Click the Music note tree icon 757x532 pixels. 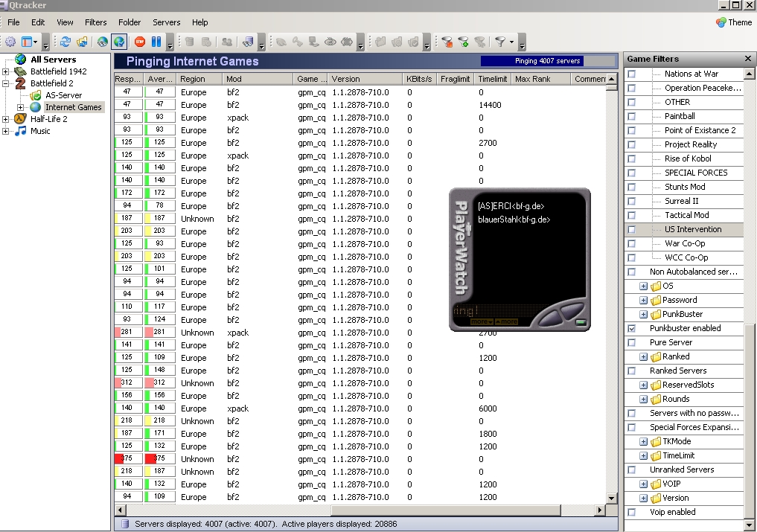click(20, 131)
